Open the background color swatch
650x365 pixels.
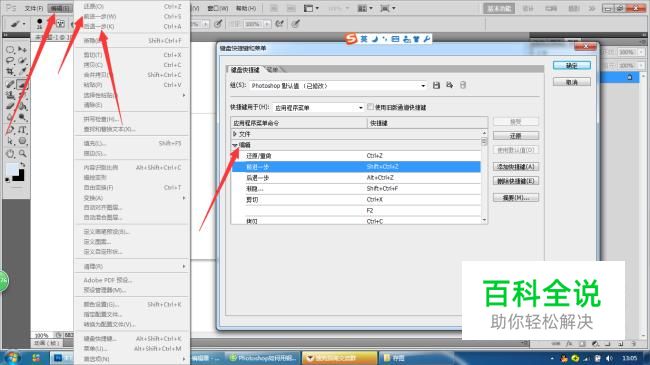tap(19, 176)
